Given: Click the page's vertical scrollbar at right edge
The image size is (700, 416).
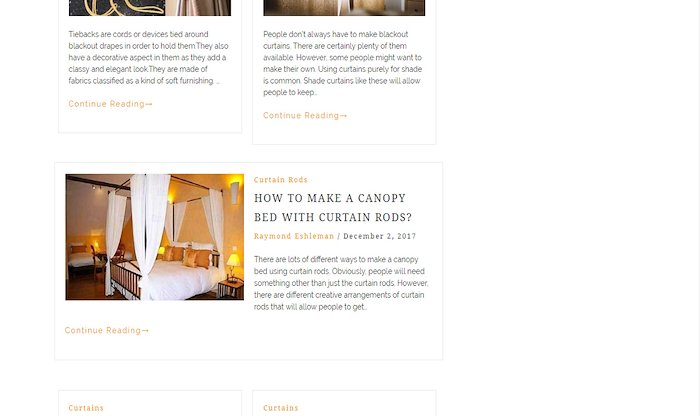Looking at the screenshot, I should (x=697, y=208).
